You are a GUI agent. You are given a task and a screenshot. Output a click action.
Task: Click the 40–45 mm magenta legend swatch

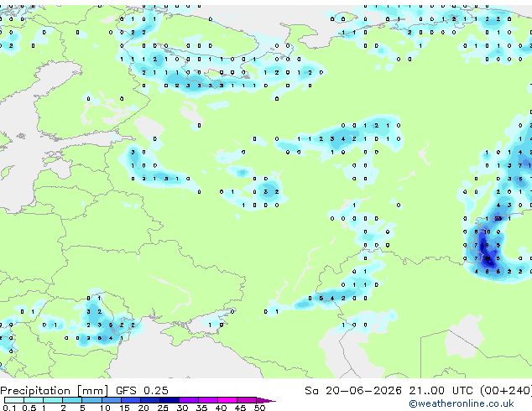pos(227,400)
